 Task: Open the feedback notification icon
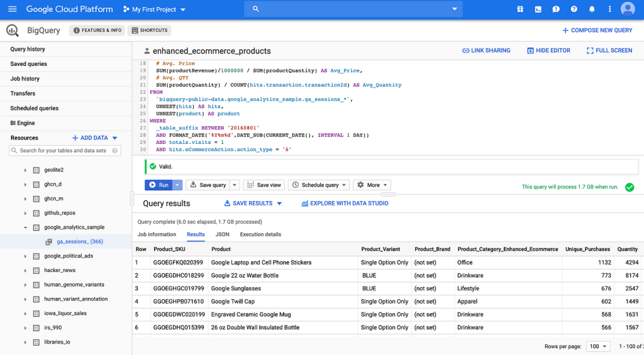(x=556, y=9)
